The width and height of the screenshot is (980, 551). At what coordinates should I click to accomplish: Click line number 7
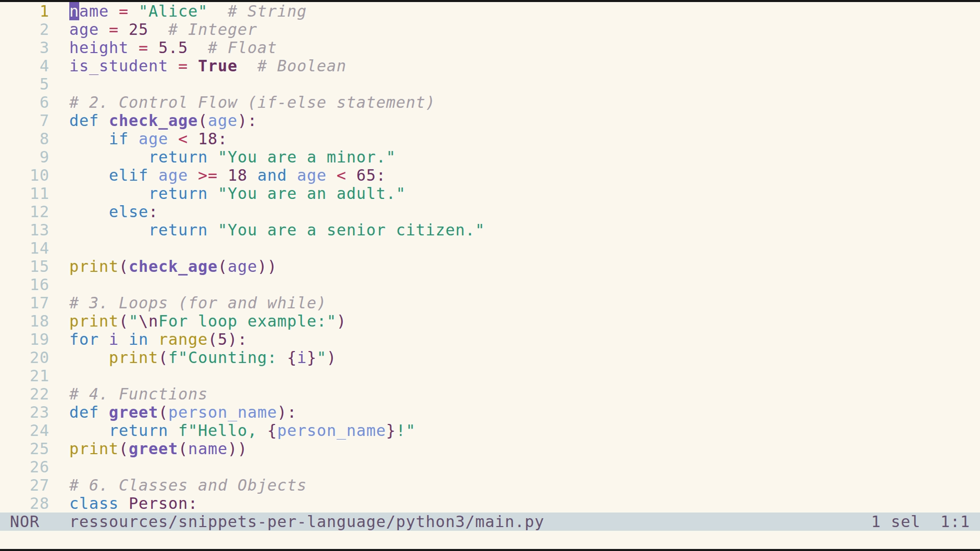(44, 120)
